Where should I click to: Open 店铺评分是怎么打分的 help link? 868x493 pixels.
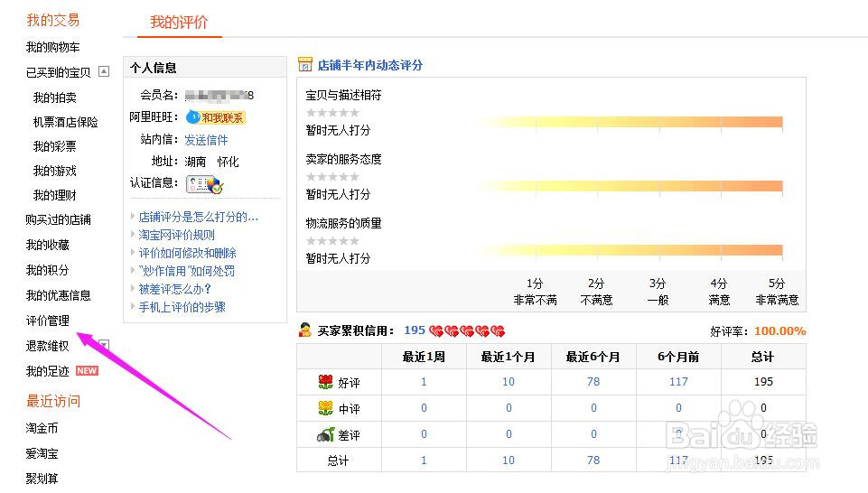point(198,217)
